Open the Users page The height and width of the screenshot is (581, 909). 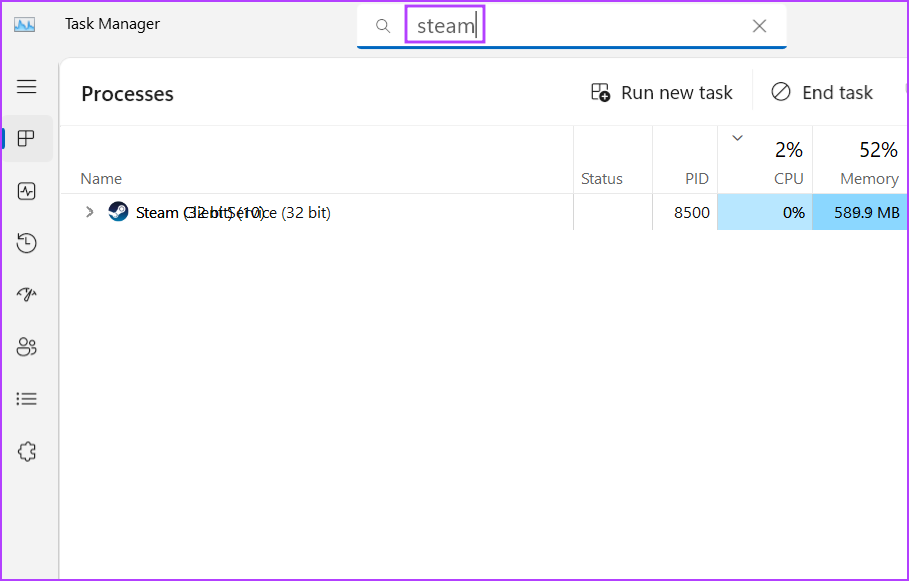(x=27, y=346)
